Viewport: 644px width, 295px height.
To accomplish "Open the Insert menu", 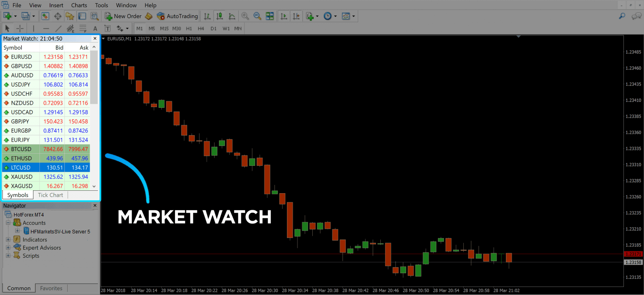I will tap(56, 5).
